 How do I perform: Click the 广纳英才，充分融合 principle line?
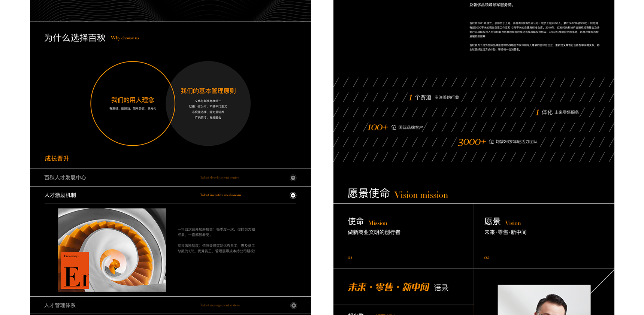[208, 118]
